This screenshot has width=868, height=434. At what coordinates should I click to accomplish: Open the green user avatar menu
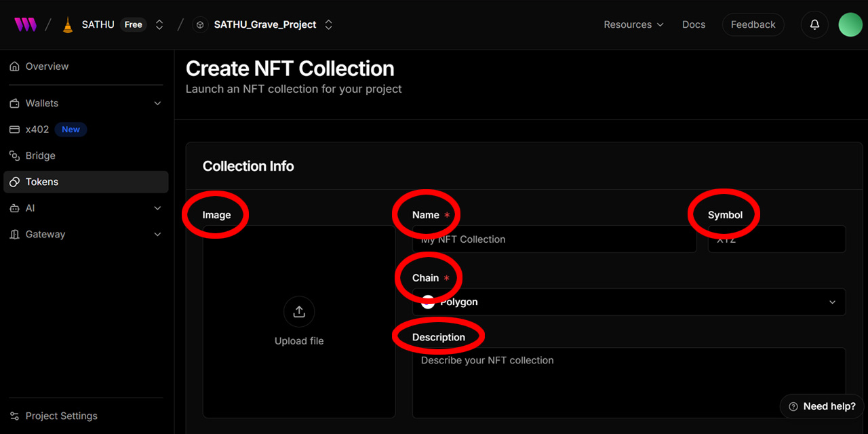click(850, 24)
